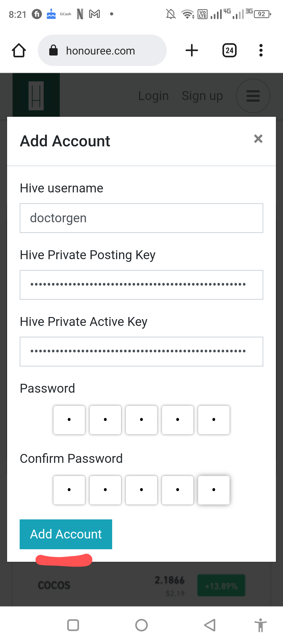283x644 pixels.
Task: Open the browser three-dot menu
Action: point(261,50)
